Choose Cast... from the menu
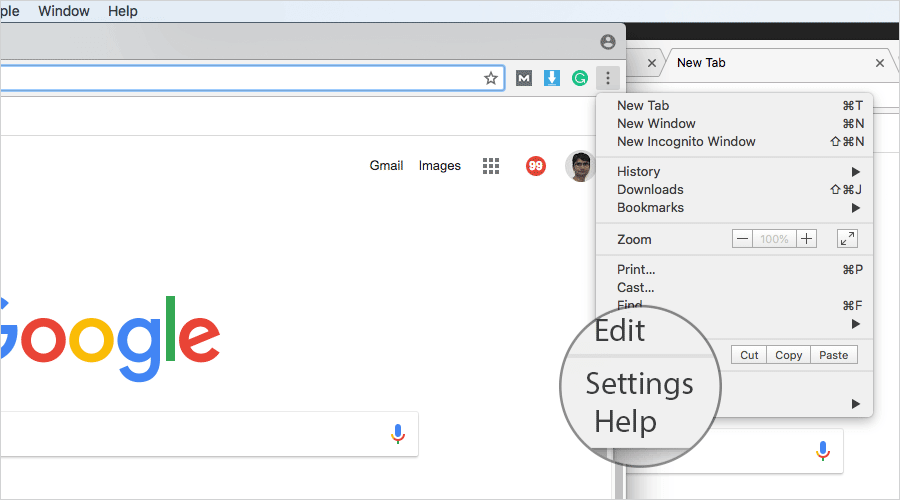 (735, 287)
